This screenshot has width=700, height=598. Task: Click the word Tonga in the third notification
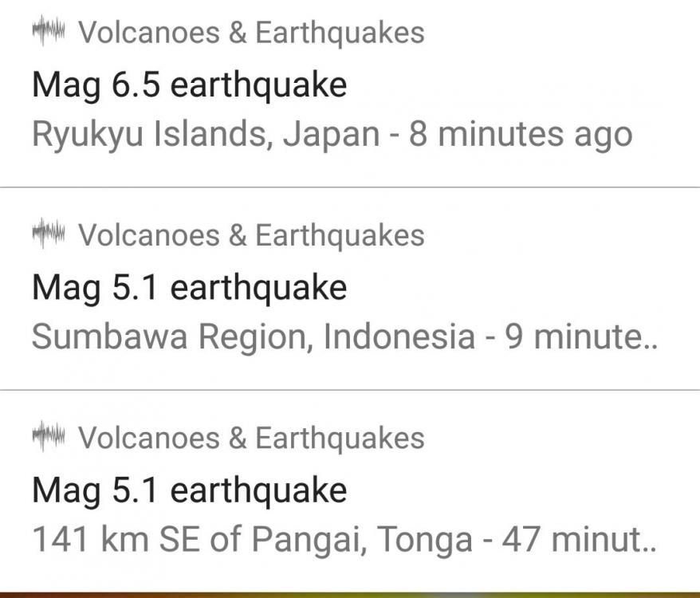pos(424,540)
